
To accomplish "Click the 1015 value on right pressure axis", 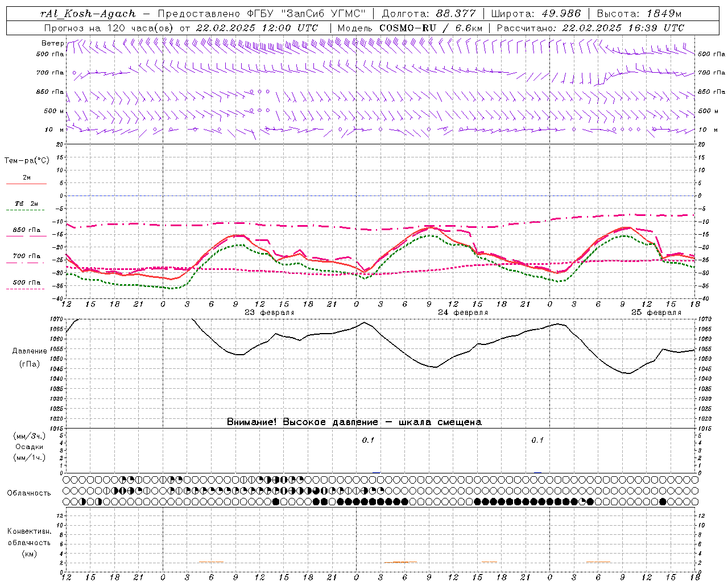I will [x=704, y=429].
